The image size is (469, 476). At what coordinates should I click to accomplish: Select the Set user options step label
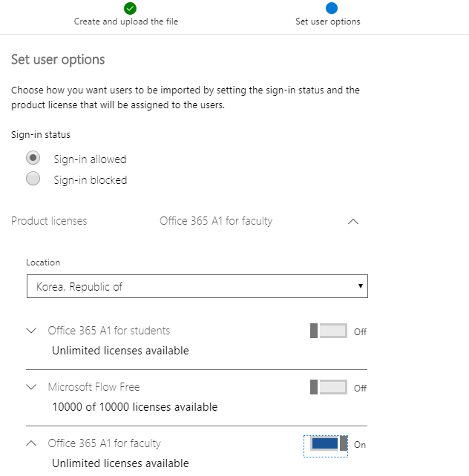328,22
